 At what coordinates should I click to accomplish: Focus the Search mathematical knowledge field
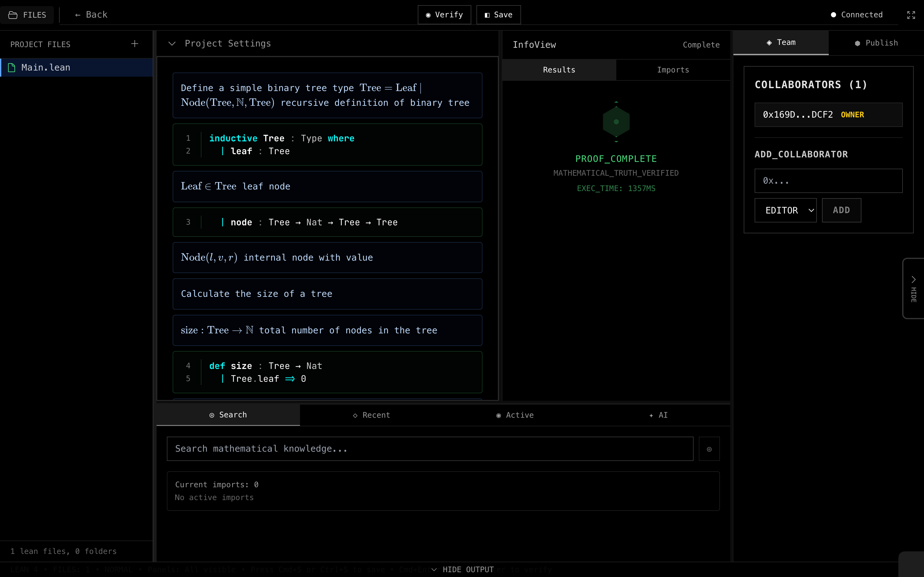click(430, 449)
